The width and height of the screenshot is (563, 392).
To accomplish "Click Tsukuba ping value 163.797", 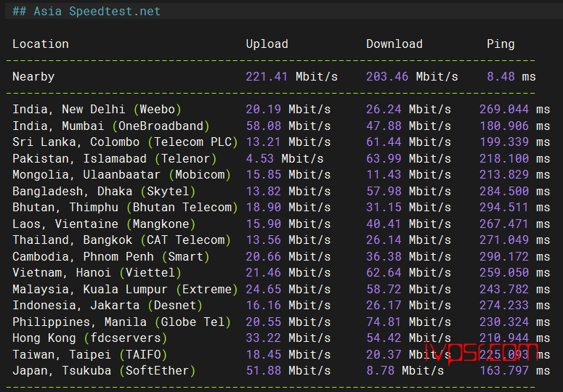I will pyautogui.click(x=504, y=370).
